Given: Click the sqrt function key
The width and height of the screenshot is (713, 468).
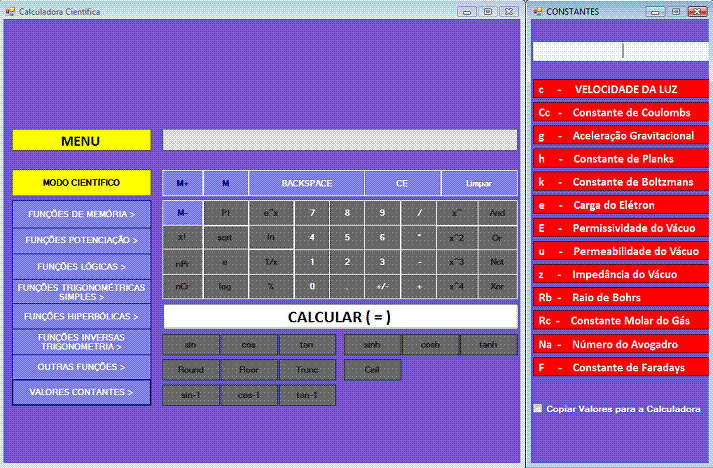Looking at the screenshot, I should 225,238.
